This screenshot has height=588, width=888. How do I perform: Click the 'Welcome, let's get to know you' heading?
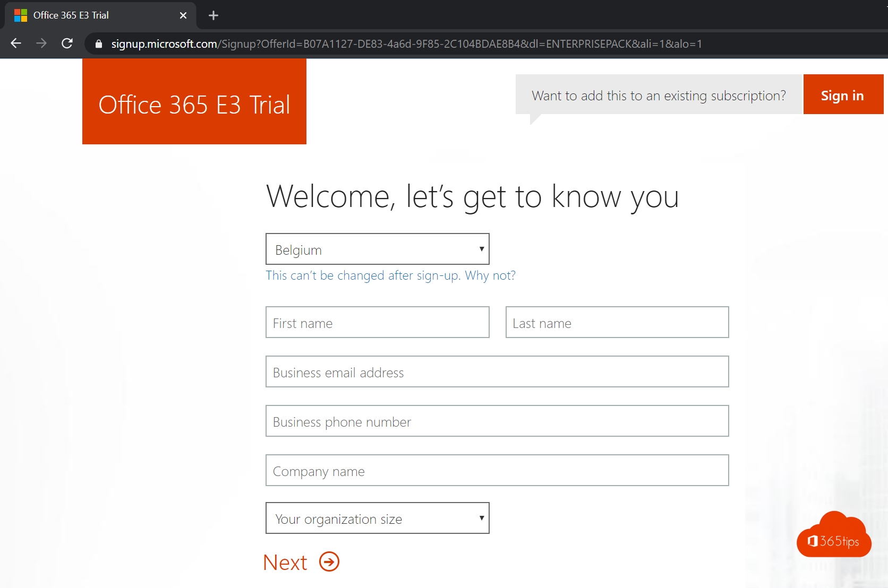point(473,197)
